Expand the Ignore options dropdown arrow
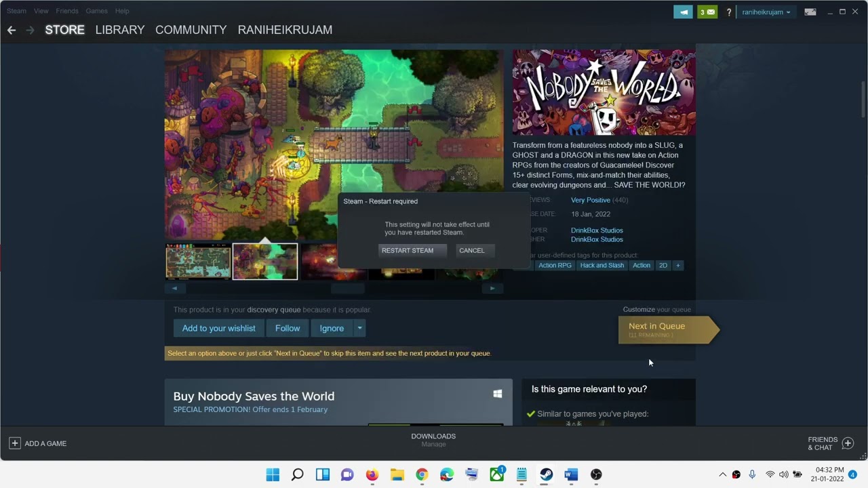 pos(359,328)
